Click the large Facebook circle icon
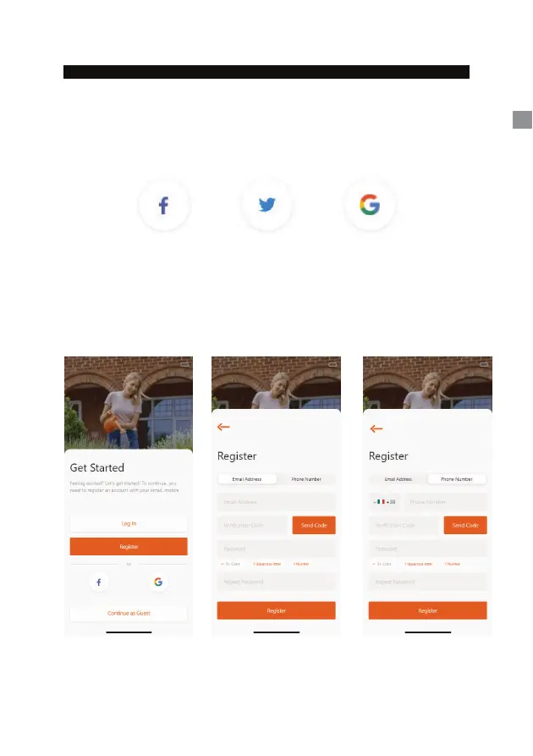The height and width of the screenshot is (756, 533). point(164,206)
